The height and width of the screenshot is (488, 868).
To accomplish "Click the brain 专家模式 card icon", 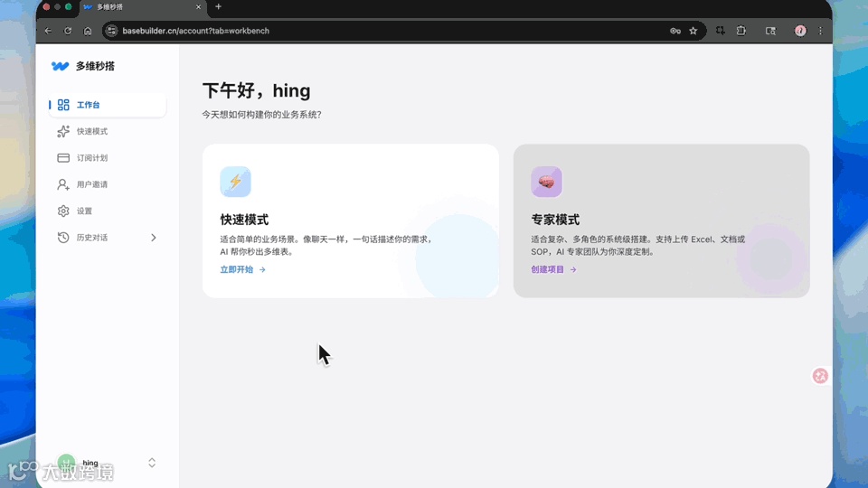I will pyautogui.click(x=546, y=182).
